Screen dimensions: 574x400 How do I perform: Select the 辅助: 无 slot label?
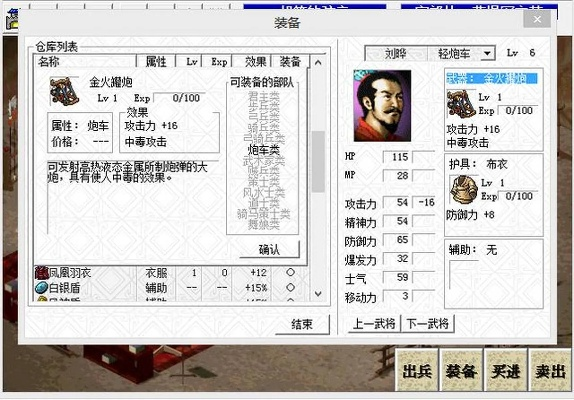tap(473, 250)
